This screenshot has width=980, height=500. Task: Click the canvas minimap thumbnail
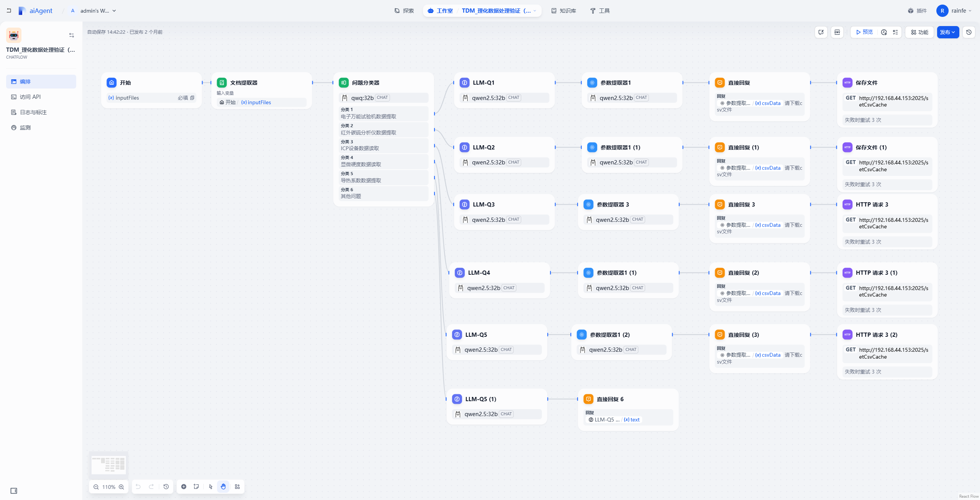pyautogui.click(x=108, y=464)
